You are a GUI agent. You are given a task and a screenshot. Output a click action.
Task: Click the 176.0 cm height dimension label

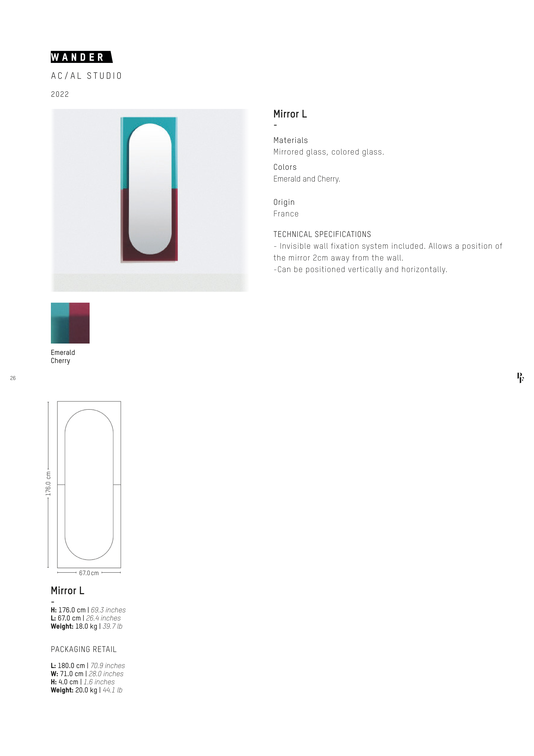[x=48, y=484]
